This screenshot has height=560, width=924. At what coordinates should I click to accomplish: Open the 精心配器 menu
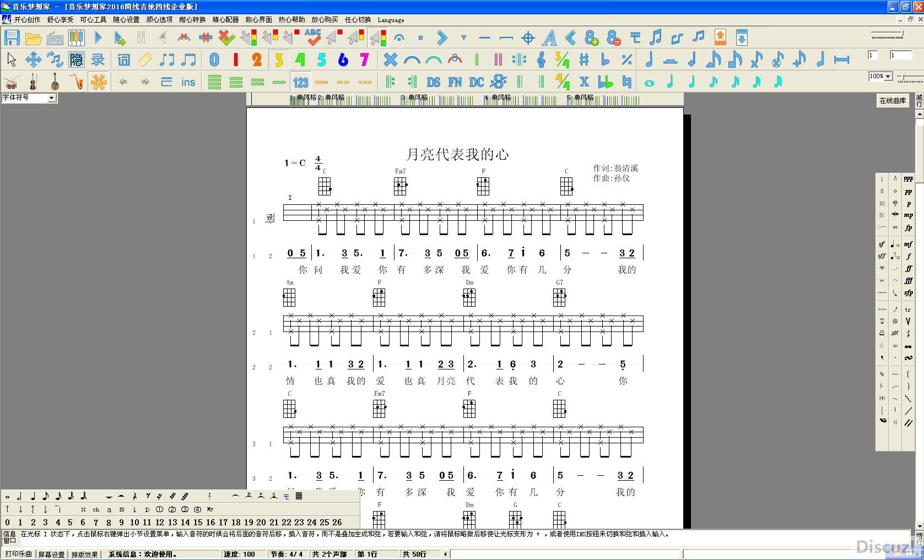point(225,19)
